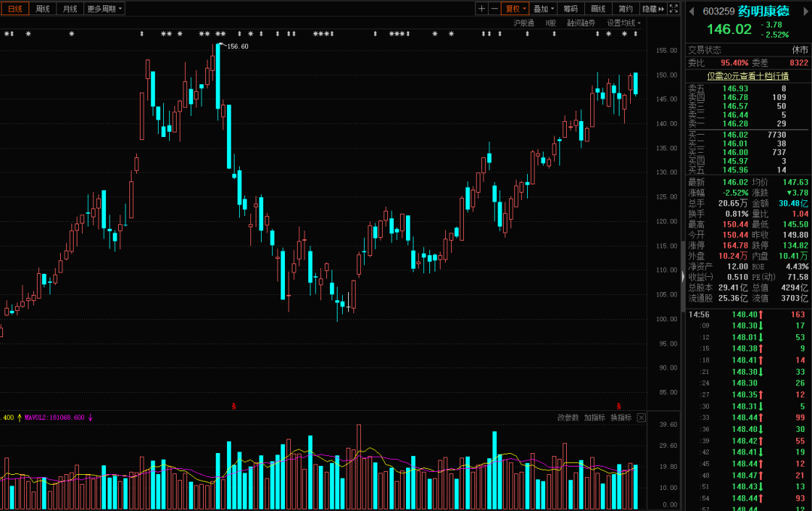
Task: Click the 总值 4294亿 value
Action: (795, 287)
